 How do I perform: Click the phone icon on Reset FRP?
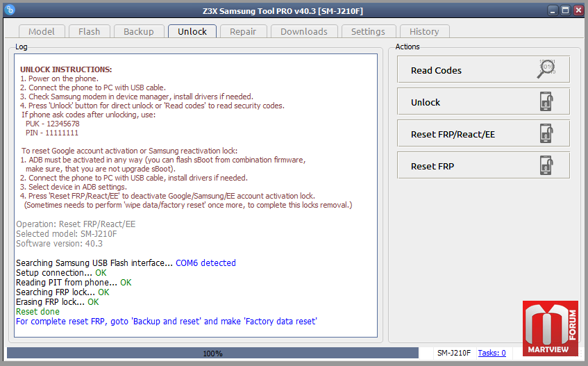546,165
